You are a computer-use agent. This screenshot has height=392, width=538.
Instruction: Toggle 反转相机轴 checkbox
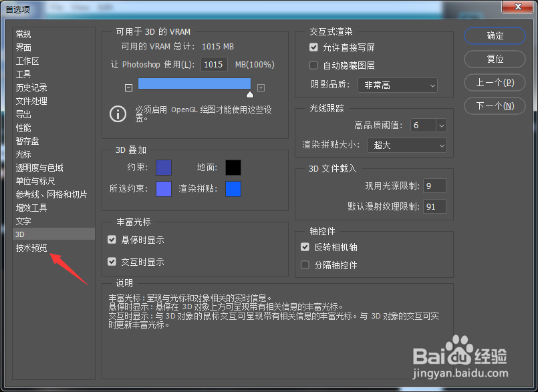tap(305, 247)
